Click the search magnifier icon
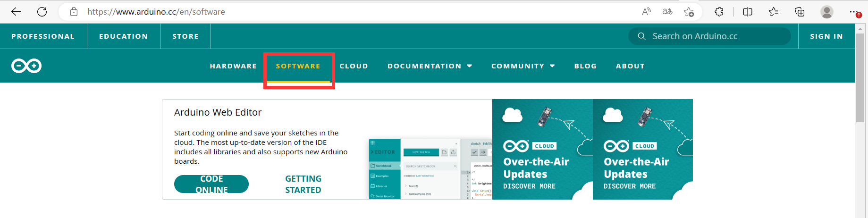 coord(641,36)
